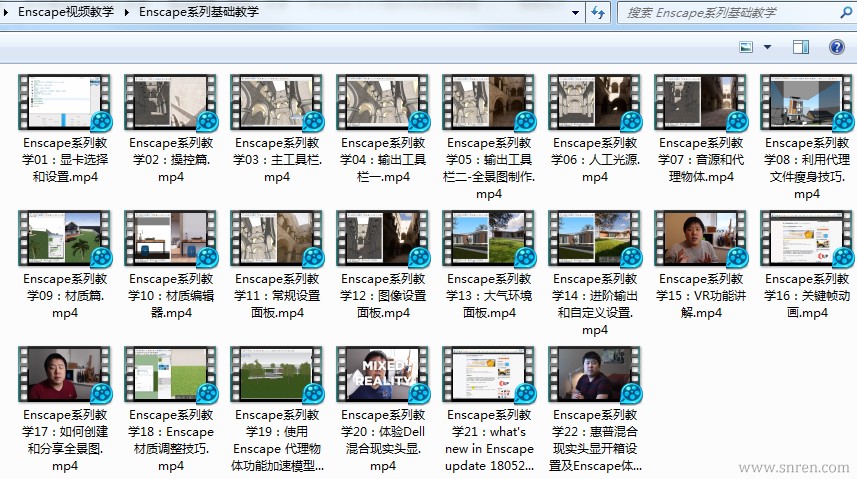Toggle the preview pane button
The height and width of the screenshot is (479, 857).
click(801, 48)
